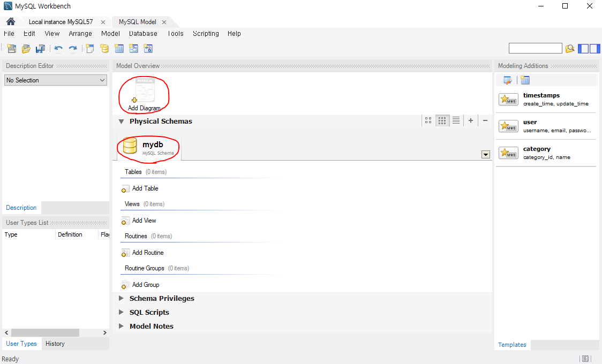Click Add Routine
The width and height of the screenshot is (602, 364).
(143, 253)
